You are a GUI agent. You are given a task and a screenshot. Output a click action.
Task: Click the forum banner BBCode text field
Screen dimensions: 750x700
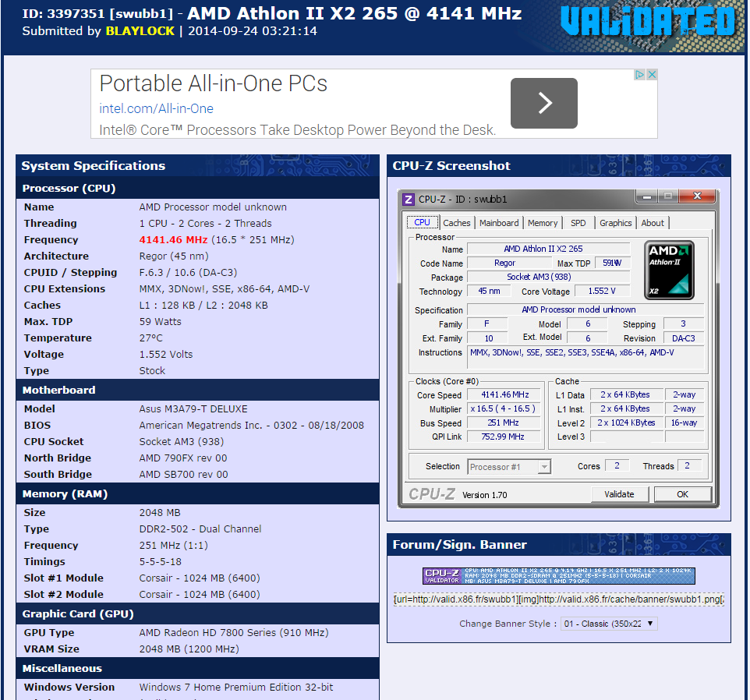coord(559,599)
